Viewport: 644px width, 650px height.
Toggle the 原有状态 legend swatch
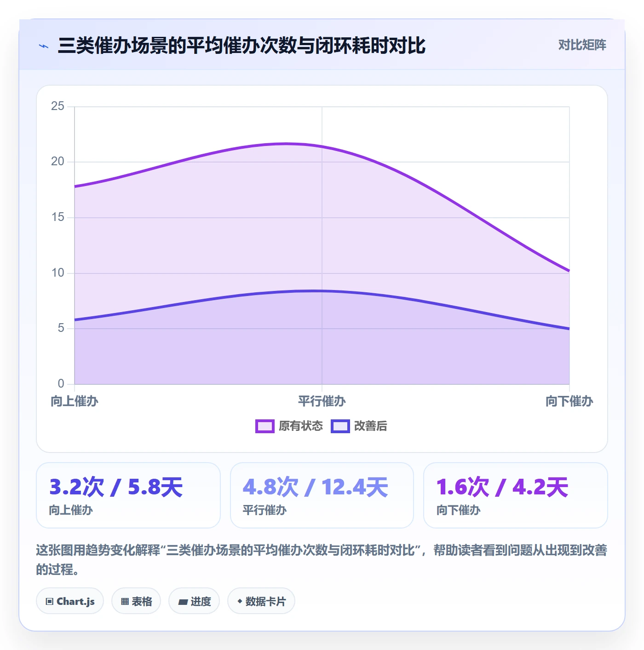coord(265,426)
